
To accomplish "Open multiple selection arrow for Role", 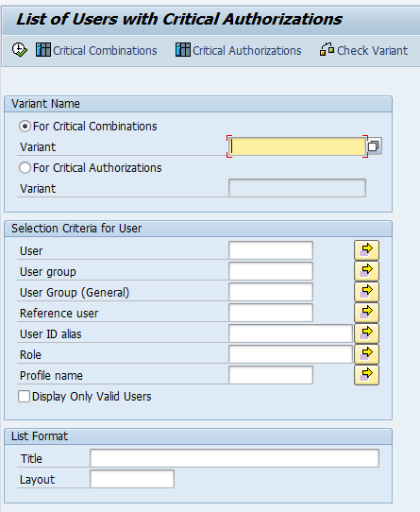I will (366, 354).
